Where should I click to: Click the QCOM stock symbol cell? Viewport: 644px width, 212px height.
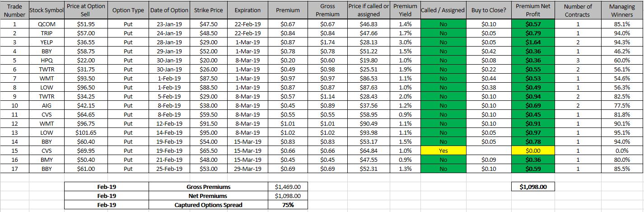tap(46, 24)
